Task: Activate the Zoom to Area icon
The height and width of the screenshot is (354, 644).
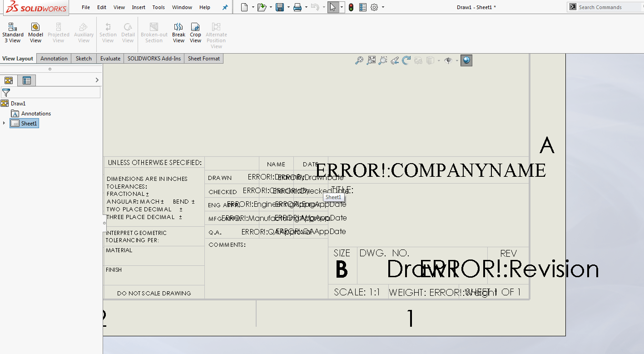Action: click(x=383, y=60)
